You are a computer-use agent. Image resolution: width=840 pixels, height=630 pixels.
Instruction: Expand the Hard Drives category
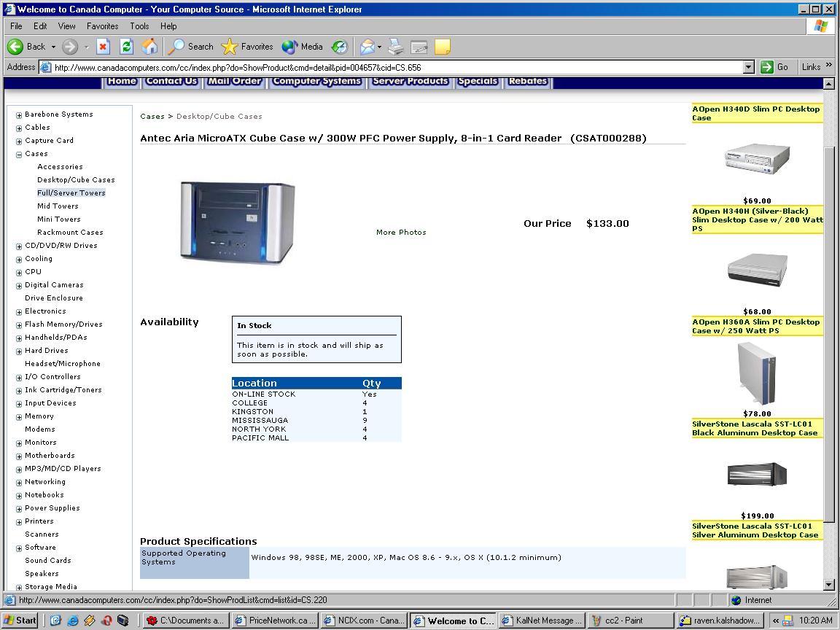tap(19, 351)
